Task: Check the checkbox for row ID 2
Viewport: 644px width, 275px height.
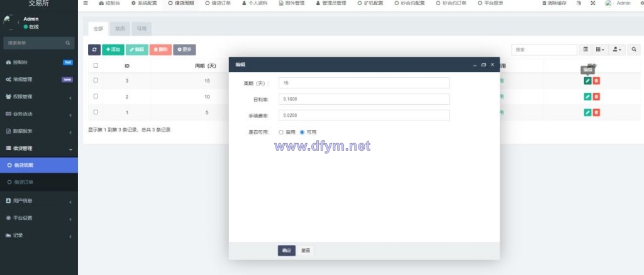Action: [96, 96]
